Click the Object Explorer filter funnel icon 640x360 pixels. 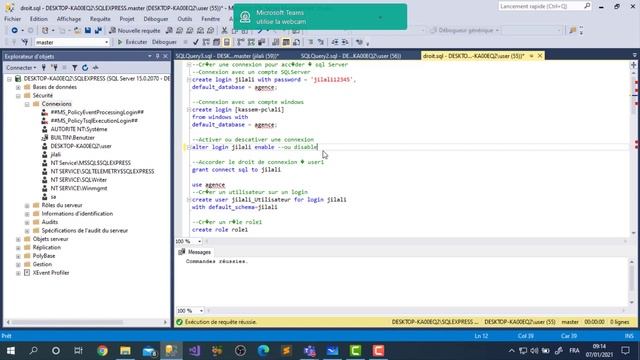75,68
